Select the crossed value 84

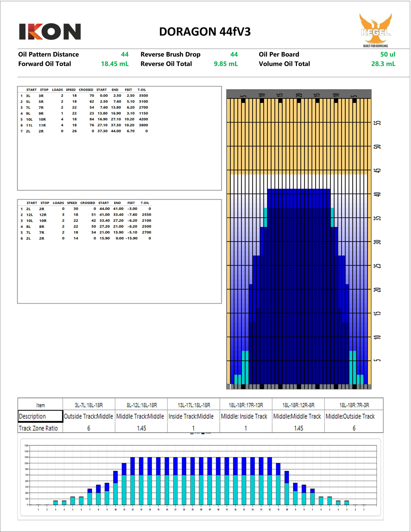pos(92,119)
